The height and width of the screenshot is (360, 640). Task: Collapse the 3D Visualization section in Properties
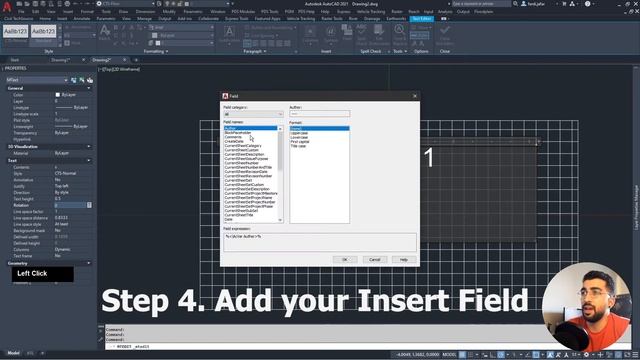pos(89,147)
